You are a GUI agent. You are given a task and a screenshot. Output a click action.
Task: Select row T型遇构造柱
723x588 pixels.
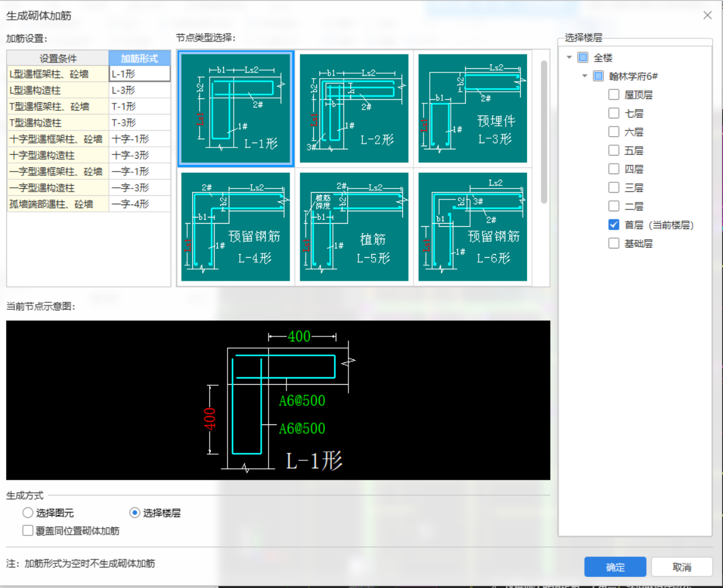[x=58, y=123]
